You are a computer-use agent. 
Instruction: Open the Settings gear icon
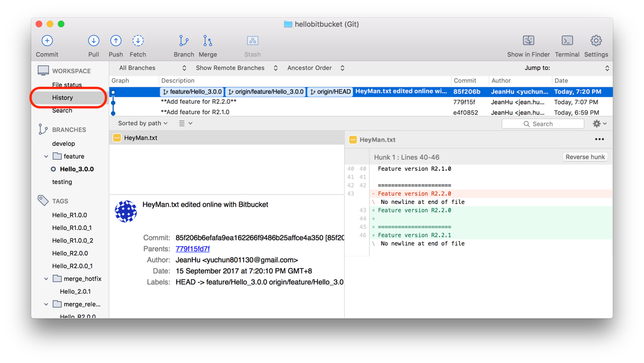[596, 40]
